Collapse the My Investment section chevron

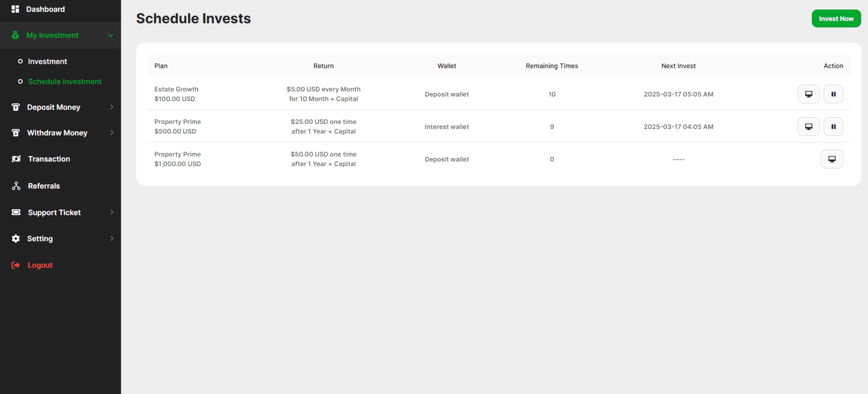tap(110, 35)
